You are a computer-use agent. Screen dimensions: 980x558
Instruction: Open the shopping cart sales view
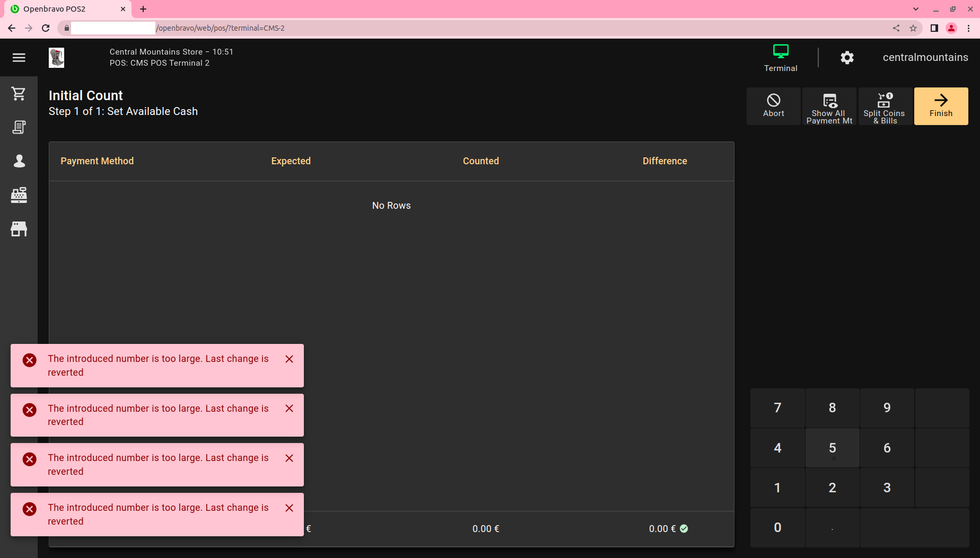coord(19,94)
